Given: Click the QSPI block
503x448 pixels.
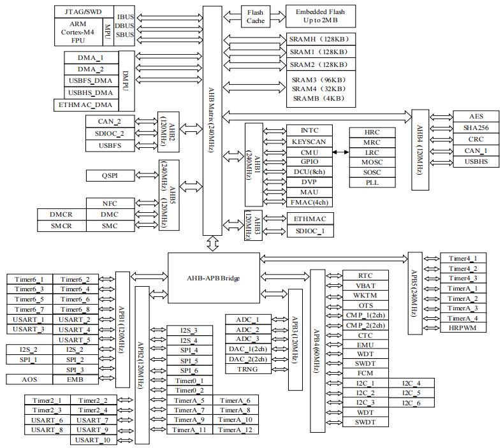Looking at the screenshot, I should point(110,175).
